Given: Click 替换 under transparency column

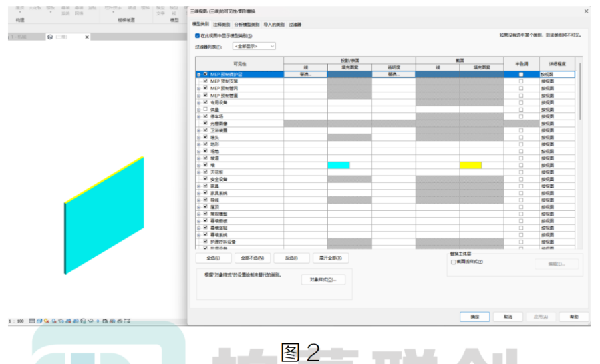Looking at the screenshot, I should (x=394, y=74).
